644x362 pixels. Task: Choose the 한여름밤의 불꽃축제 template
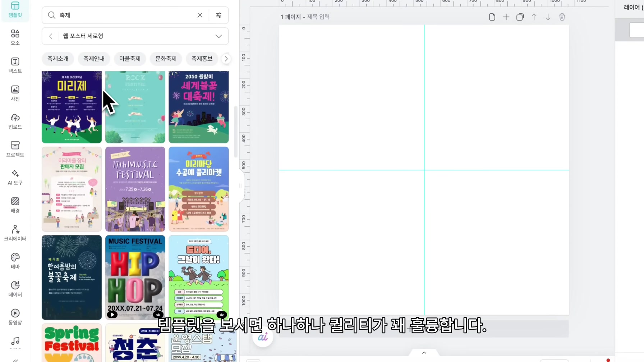pos(72,277)
